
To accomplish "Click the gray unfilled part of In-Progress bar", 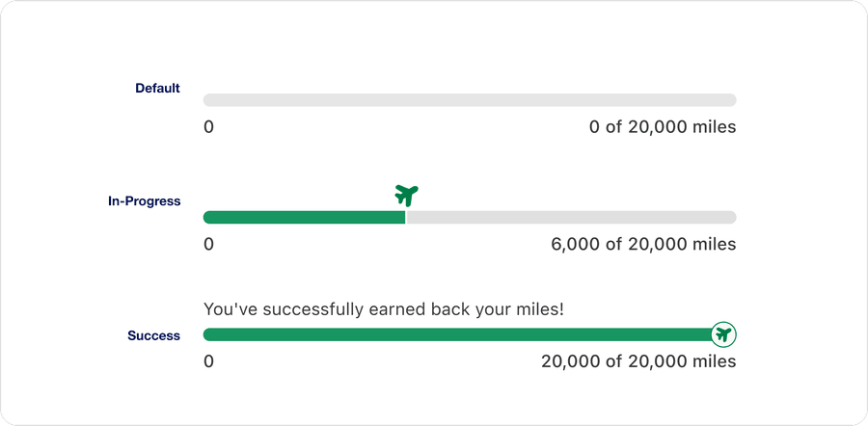I will (571, 217).
